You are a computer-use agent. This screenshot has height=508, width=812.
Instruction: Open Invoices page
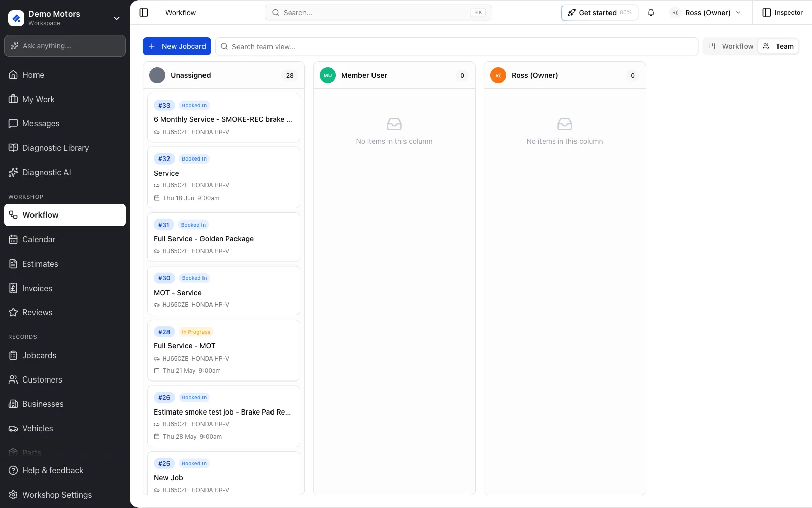pyautogui.click(x=65, y=288)
